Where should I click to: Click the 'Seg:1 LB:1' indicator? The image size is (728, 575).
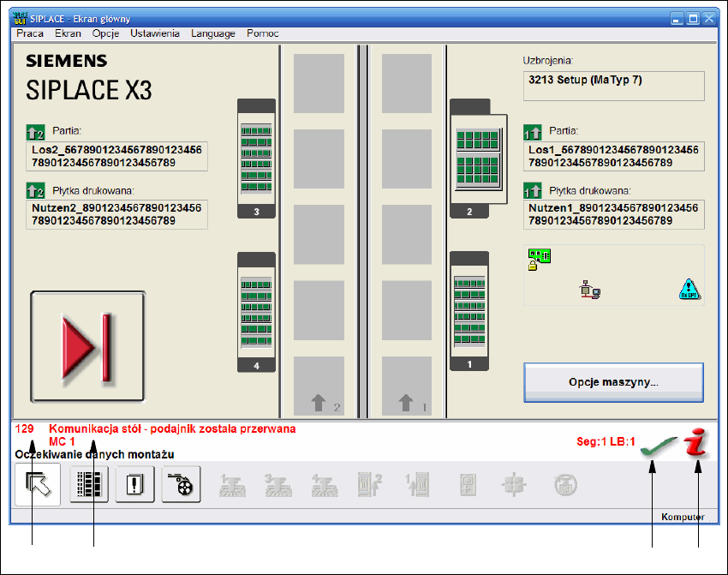click(606, 441)
